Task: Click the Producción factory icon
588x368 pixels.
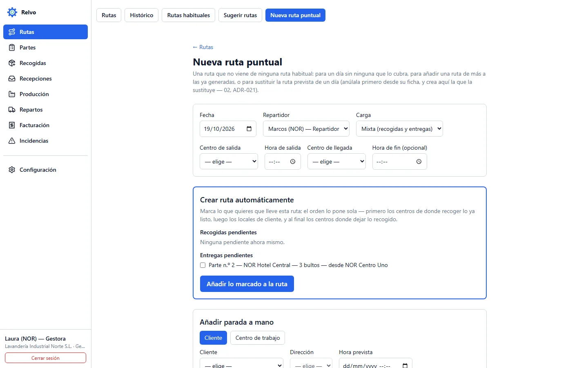Action: (x=12, y=94)
